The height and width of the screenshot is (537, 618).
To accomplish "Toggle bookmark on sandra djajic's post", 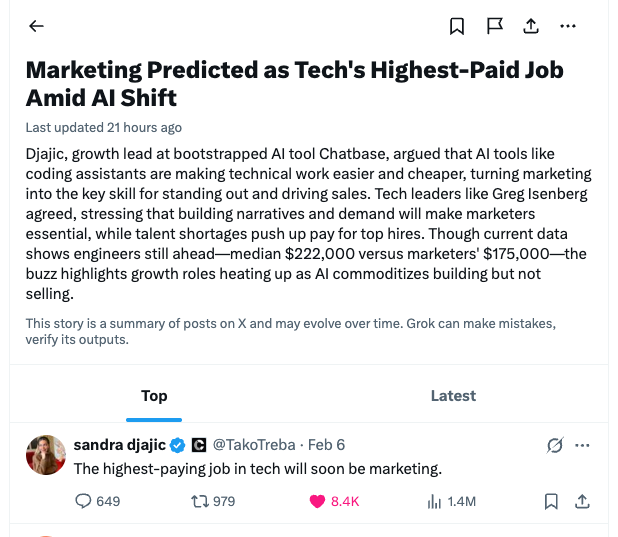I will [551, 501].
